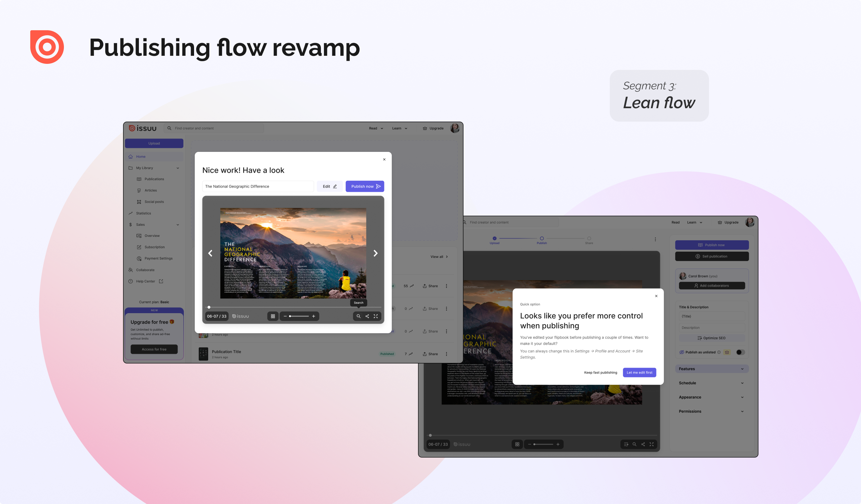Click the zoom slider in the right window's viewer

[x=543, y=444]
